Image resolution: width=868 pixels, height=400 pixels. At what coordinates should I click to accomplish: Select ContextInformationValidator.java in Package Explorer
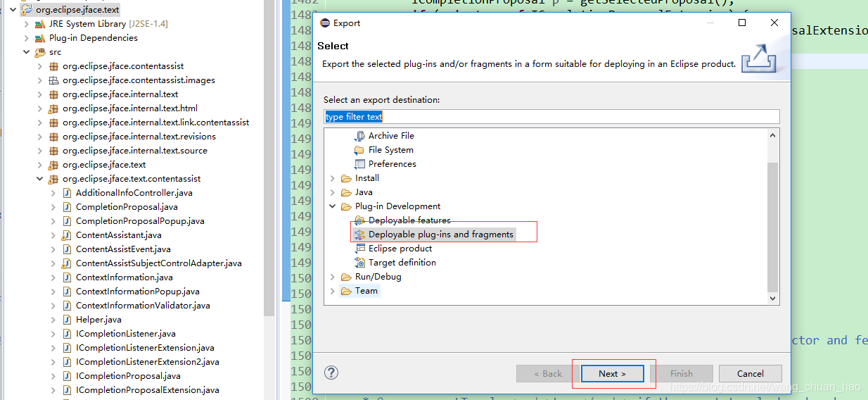[143, 306]
